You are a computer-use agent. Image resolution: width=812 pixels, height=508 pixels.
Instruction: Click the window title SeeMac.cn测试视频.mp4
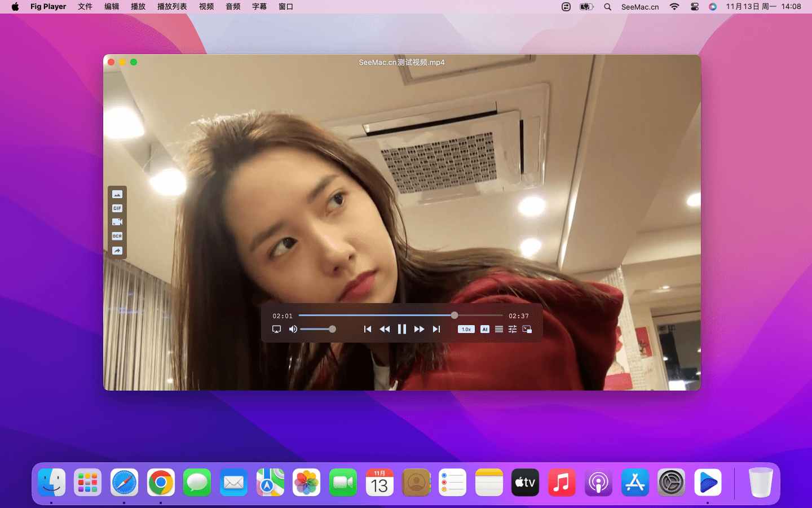[401, 62]
